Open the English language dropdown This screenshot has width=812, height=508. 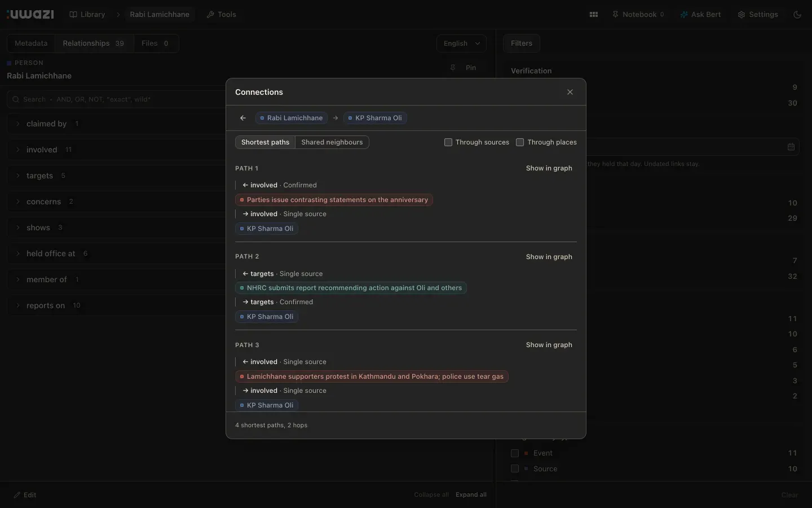click(461, 43)
